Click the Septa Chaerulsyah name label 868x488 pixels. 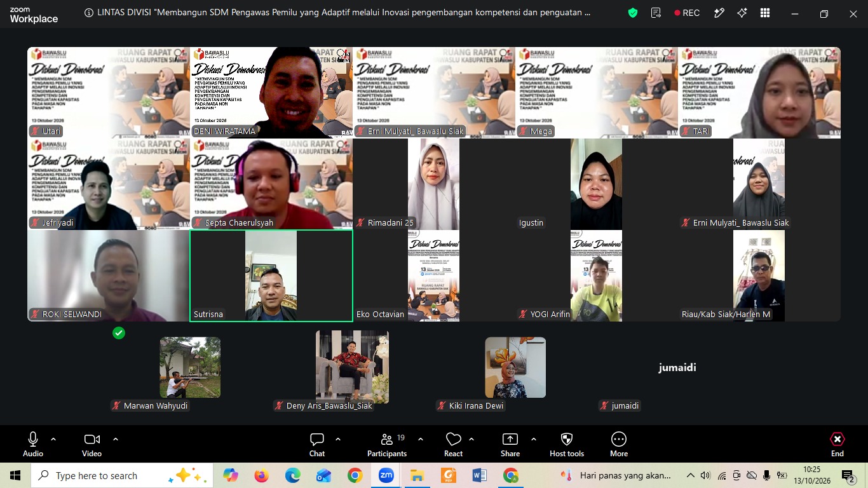tap(233, 223)
